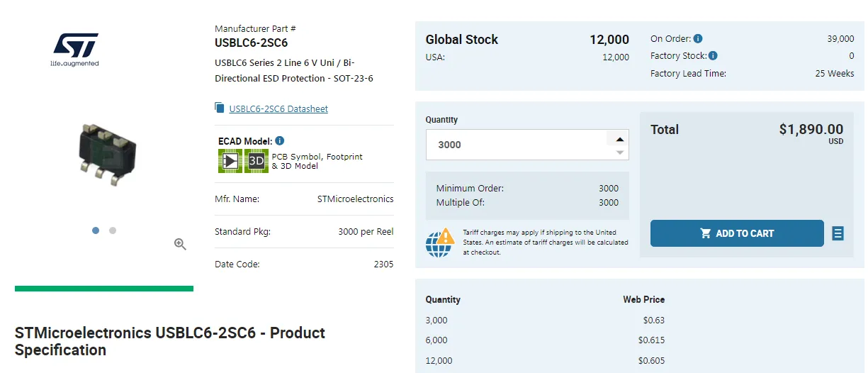Click the Product Specification heading
868x373 pixels.
(x=170, y=341)
